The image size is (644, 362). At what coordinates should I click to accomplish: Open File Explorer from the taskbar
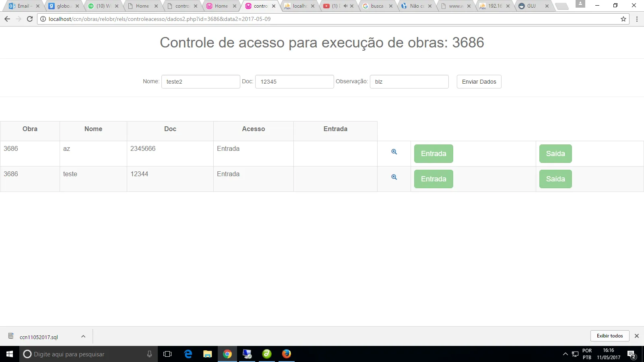click(x=207, y=354)
